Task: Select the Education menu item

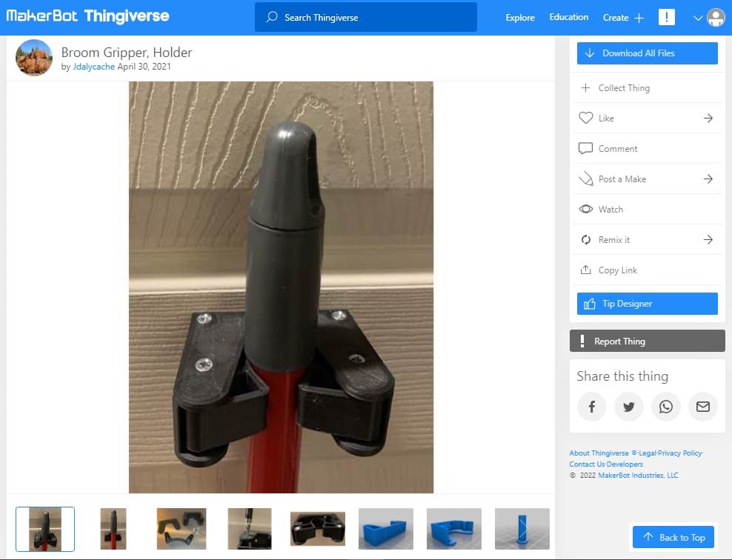Action: click(568, 17)
